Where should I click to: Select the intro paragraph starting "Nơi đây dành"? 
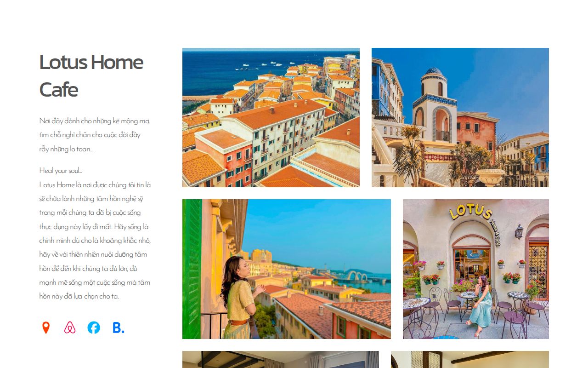(x=95, y=135)
